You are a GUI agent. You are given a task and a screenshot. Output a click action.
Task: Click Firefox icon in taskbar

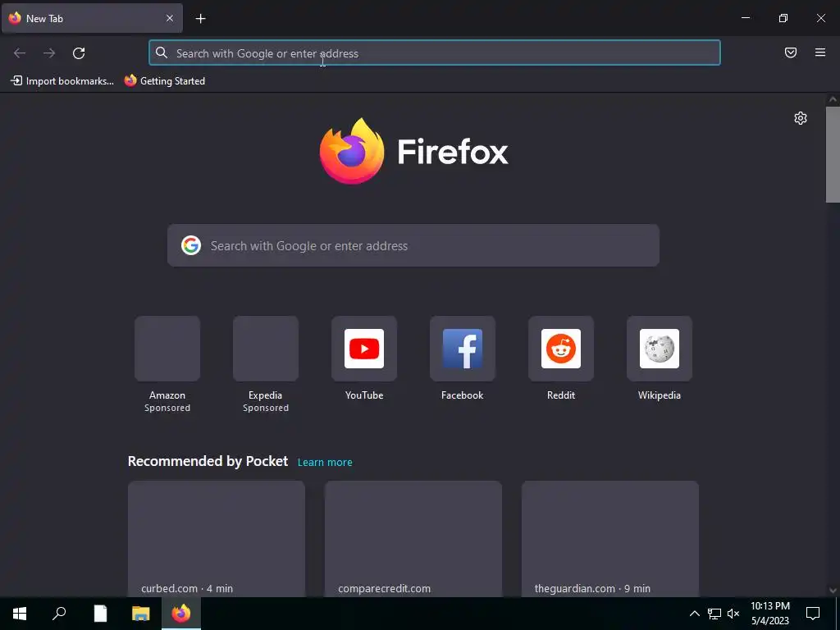[x=181, y=614]
